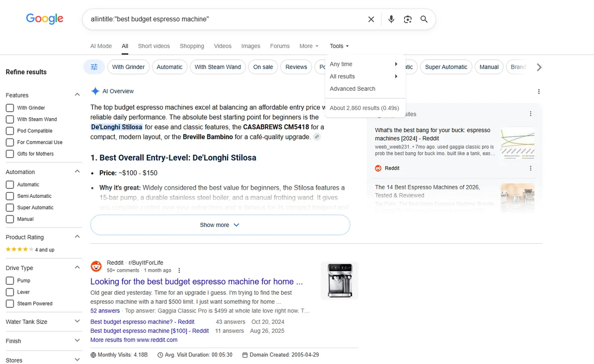Viewport: 594px width, 364px height.
Task: Open the link icon after Breville Bambino sentence
Action: 317,137
